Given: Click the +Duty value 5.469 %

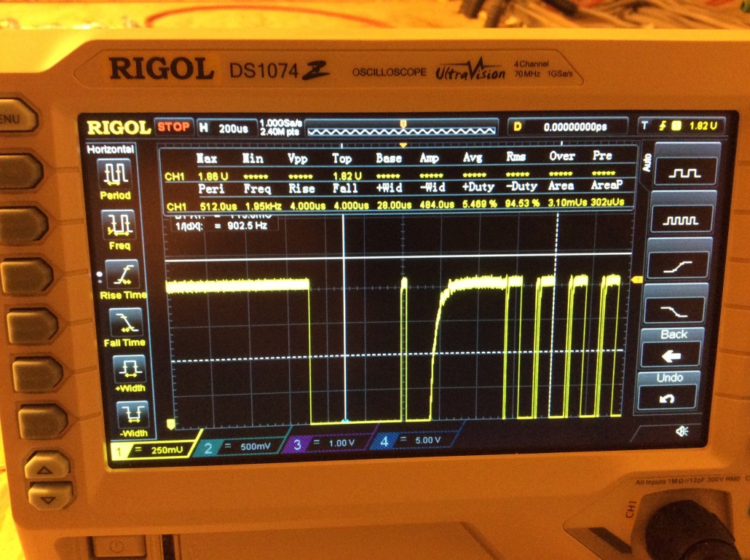Looking at the screenshot, I should (479, 204).
